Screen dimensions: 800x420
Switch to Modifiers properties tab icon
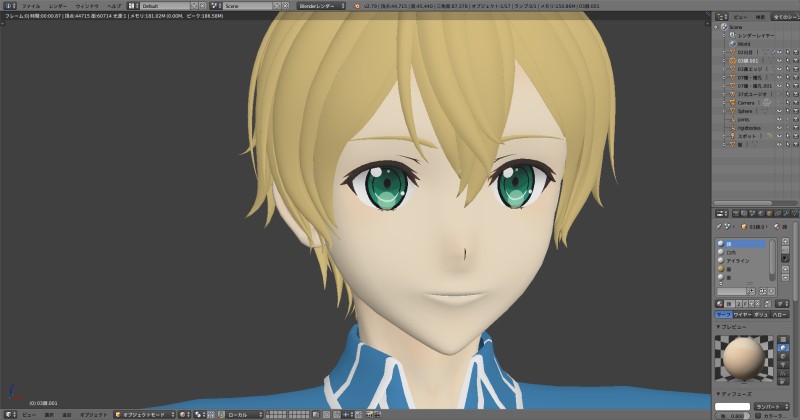(x=787, y=214)
